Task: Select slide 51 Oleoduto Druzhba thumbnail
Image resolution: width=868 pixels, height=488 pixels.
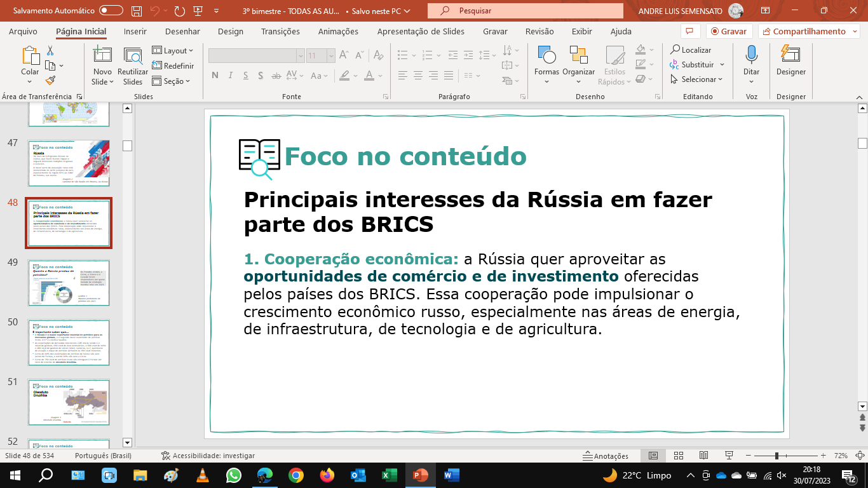Action: [x=69, y=402]
